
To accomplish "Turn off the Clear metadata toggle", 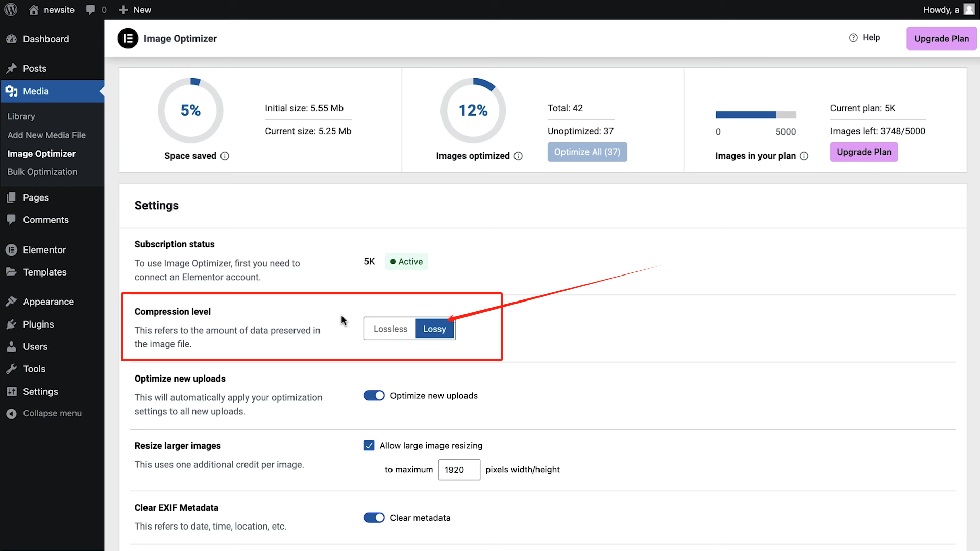I will [374, 517].
